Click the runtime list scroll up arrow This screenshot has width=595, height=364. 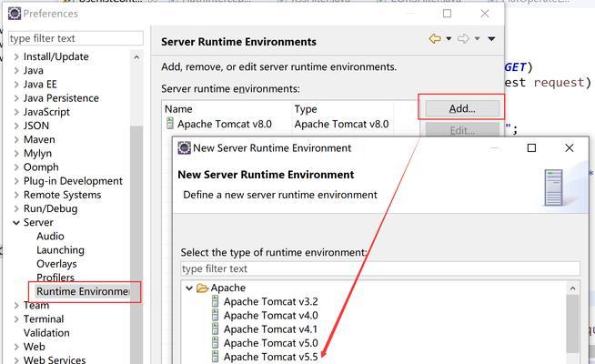pyautogui.click(x=572, y=288)
